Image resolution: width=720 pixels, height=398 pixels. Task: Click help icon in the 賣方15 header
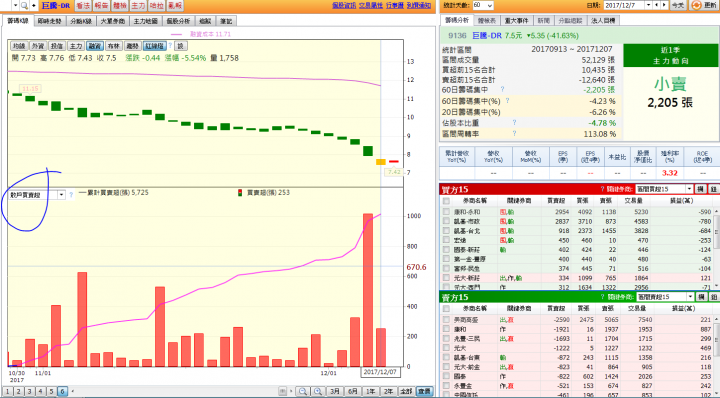tap(602, 297)
